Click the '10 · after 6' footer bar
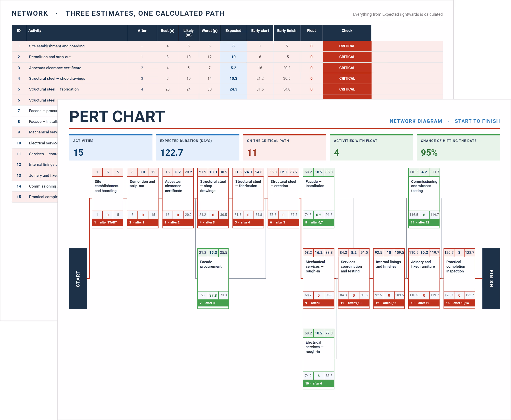511x420 pixels. coord(319,383)
